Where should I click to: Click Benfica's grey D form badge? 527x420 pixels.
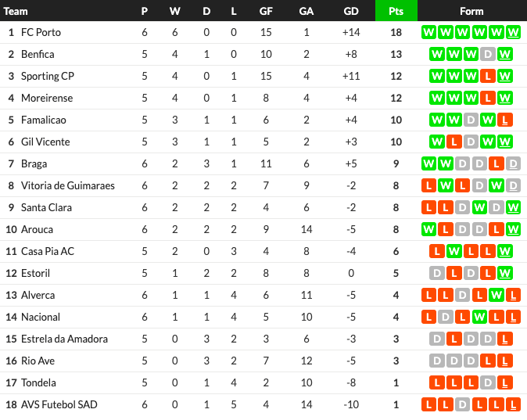click(488, 54)
